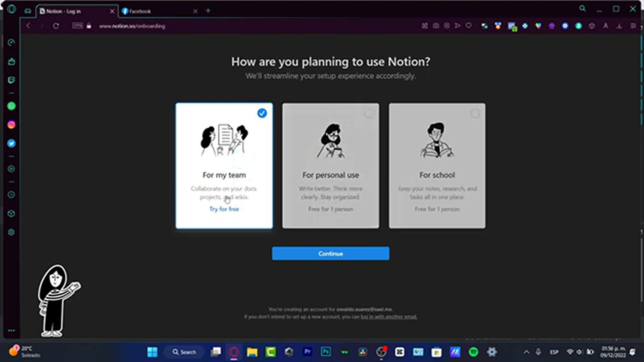Click the GX Corner gamepad icon

coord(28,11)
